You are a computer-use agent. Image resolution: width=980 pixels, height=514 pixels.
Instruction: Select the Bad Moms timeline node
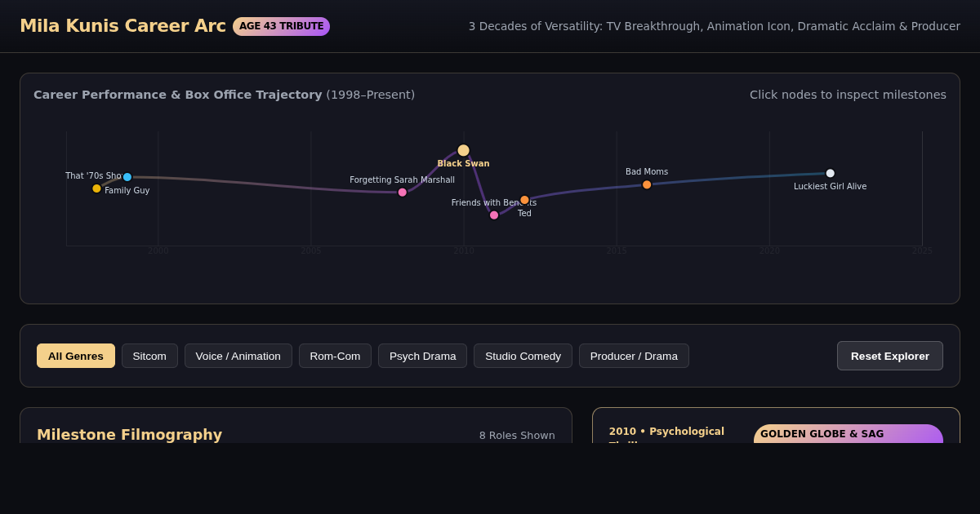tap(647, 184)
